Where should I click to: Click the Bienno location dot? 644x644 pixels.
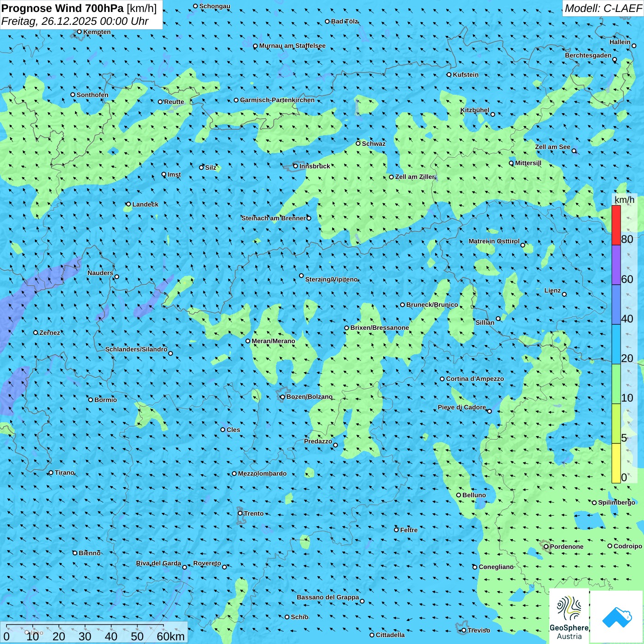click(75, 553)
